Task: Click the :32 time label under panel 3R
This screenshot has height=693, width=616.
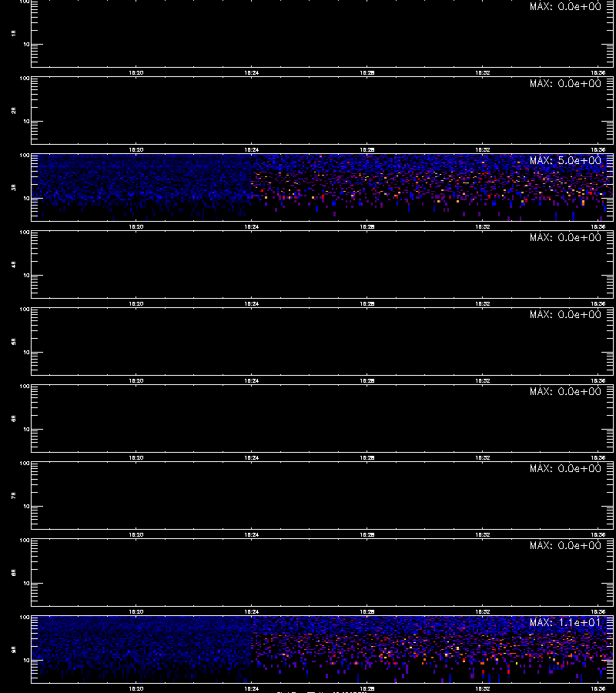Action: (482, 226)
